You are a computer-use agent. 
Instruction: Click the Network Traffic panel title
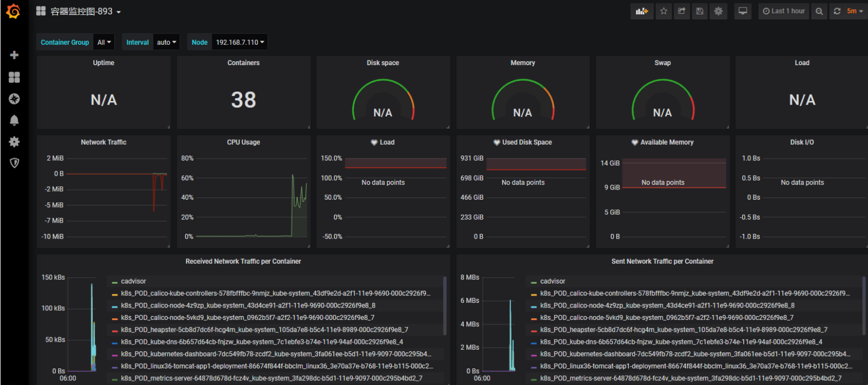click(103, 143)
